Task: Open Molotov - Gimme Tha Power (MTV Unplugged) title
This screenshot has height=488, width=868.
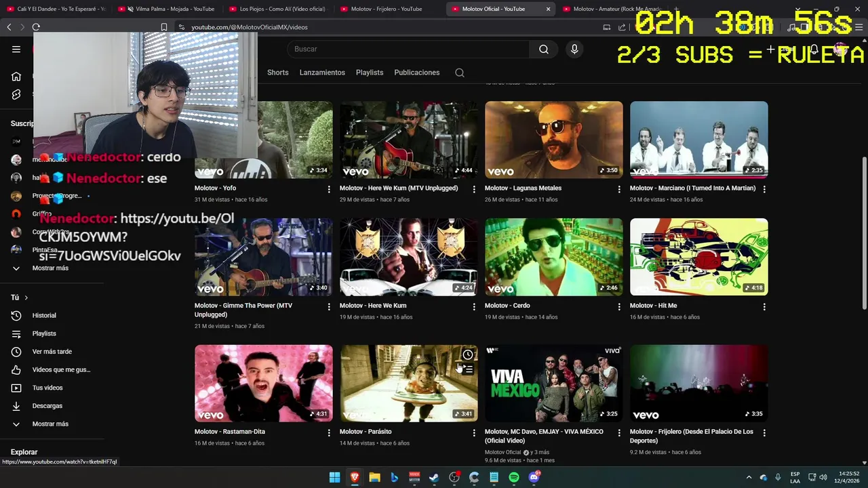Action: [243, 310]
